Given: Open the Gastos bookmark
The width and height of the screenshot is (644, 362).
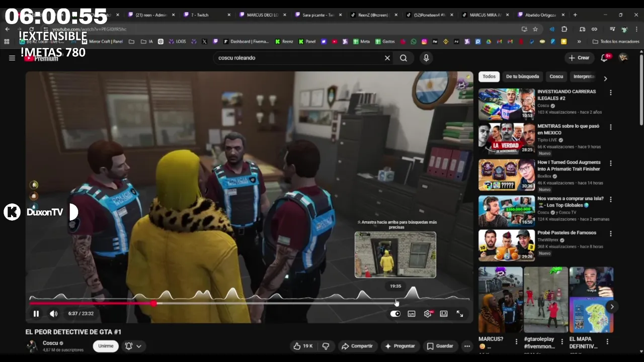Looking at the screenshot, I should (385, 42).
